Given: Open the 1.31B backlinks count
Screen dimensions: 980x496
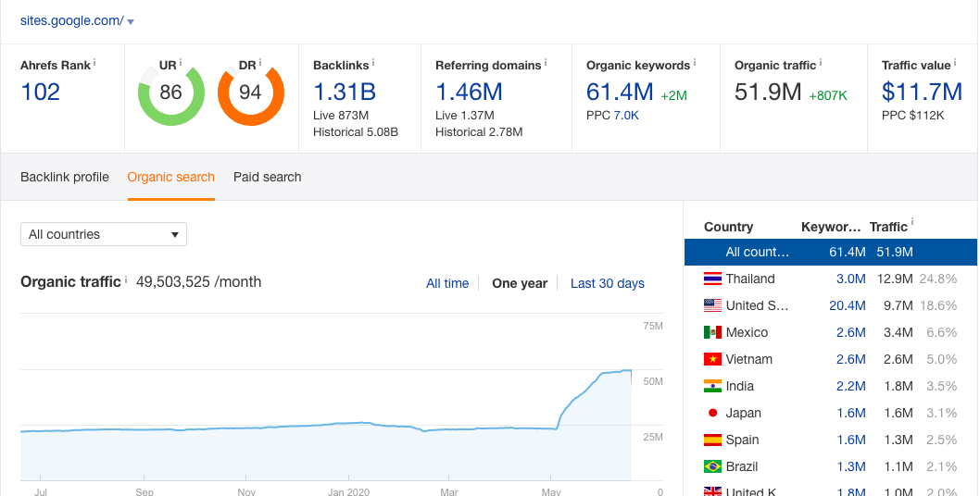Looking at the screenshot, I should tap(345, 93).
